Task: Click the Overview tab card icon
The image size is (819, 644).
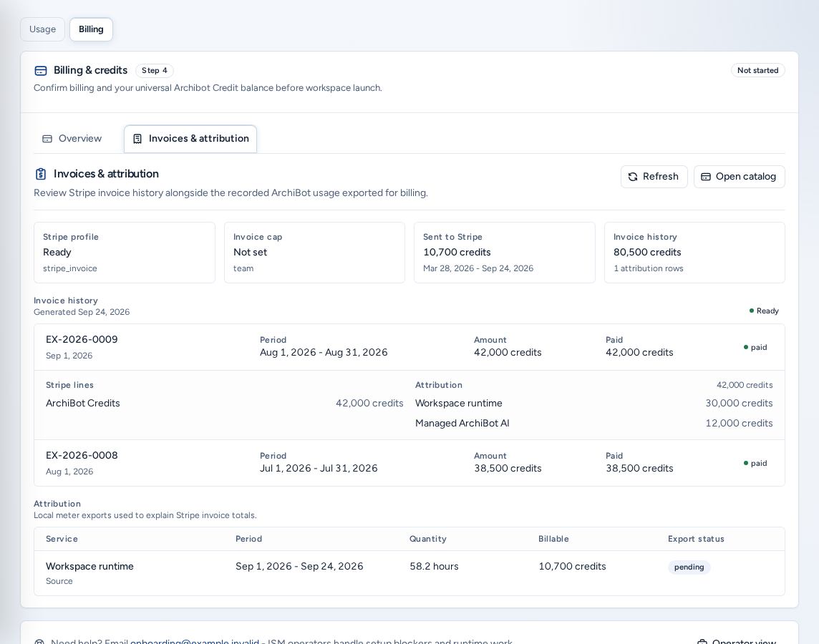Action: pos(47,139)
